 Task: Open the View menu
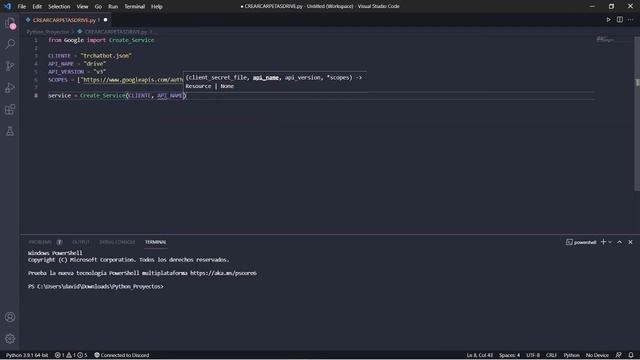(82, 7)
